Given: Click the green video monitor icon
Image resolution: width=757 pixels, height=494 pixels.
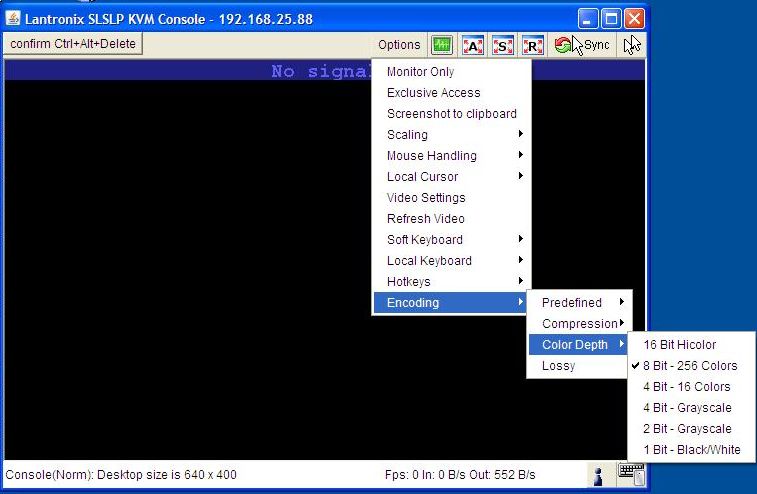Looking at the screenshot, I should pyautogui.click(x=442, y=45).
